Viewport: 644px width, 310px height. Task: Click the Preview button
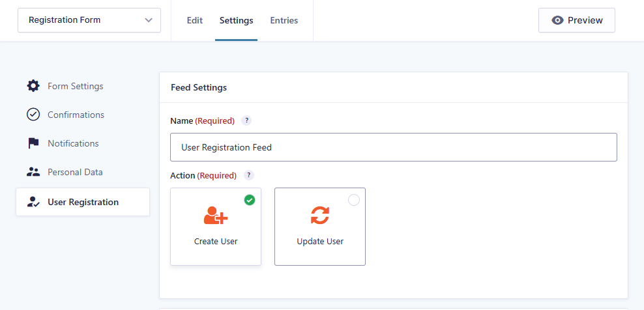point(577,20)
